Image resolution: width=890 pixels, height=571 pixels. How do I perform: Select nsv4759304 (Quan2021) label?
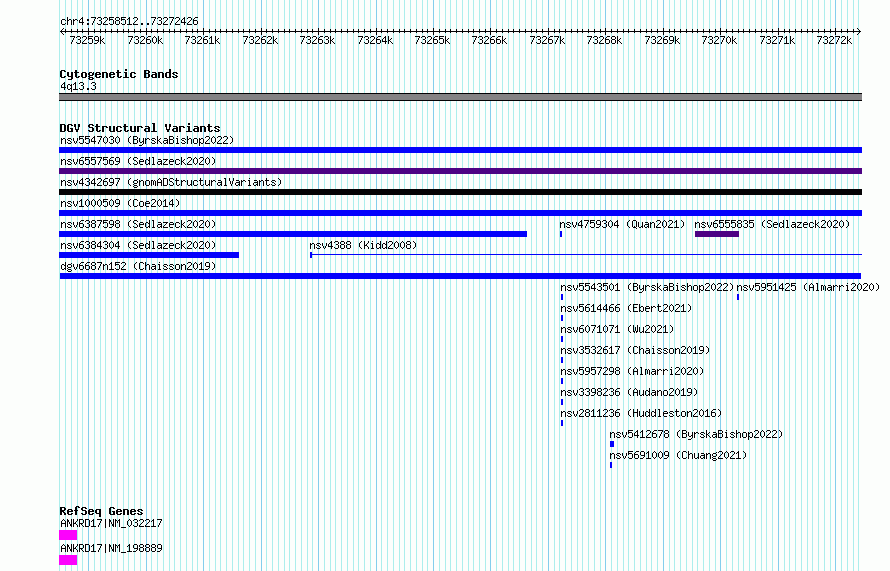(x=622, y=224)
